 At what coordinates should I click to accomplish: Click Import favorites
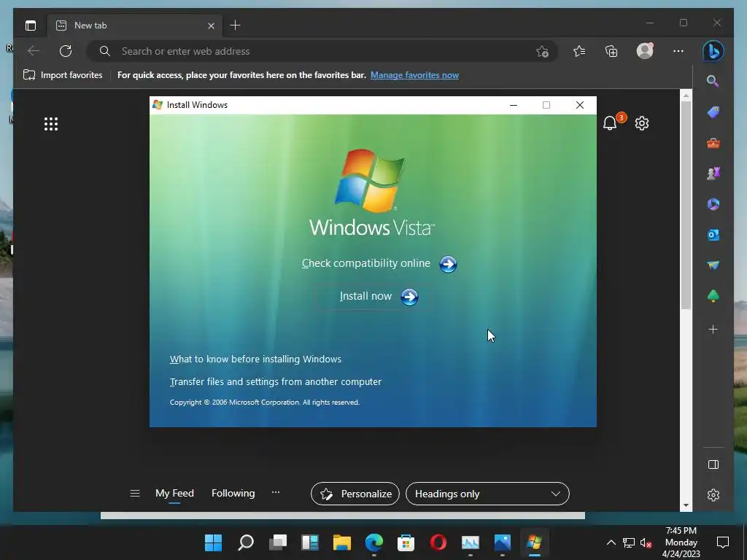[63, 75]
